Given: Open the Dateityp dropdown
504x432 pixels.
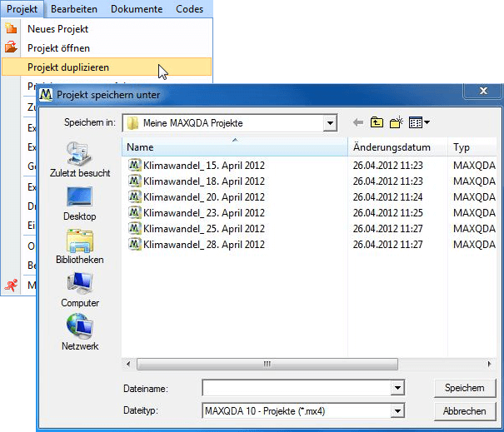Looking at the screenshot, I should 397,411.
